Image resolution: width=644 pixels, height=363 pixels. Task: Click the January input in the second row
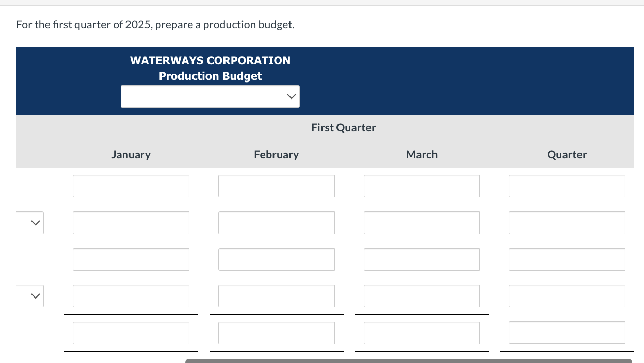[x=131, y=223]
